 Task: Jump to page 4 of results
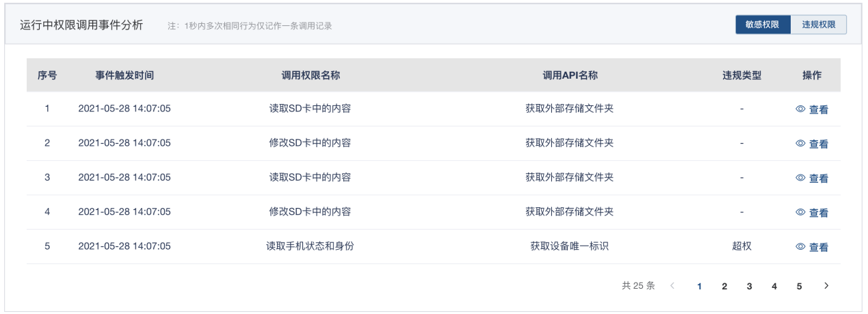point(774,287)
